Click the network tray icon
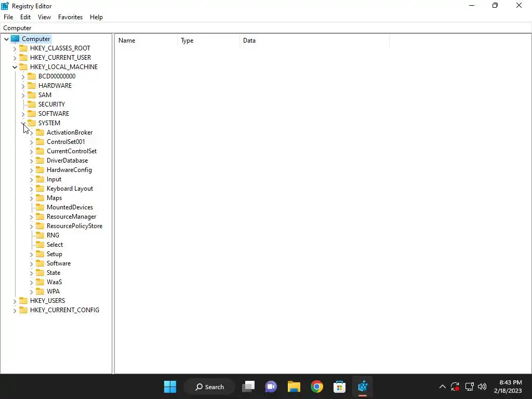Image resolution: width=532 pixels, height=399 pixels. (x=469, y=387)
